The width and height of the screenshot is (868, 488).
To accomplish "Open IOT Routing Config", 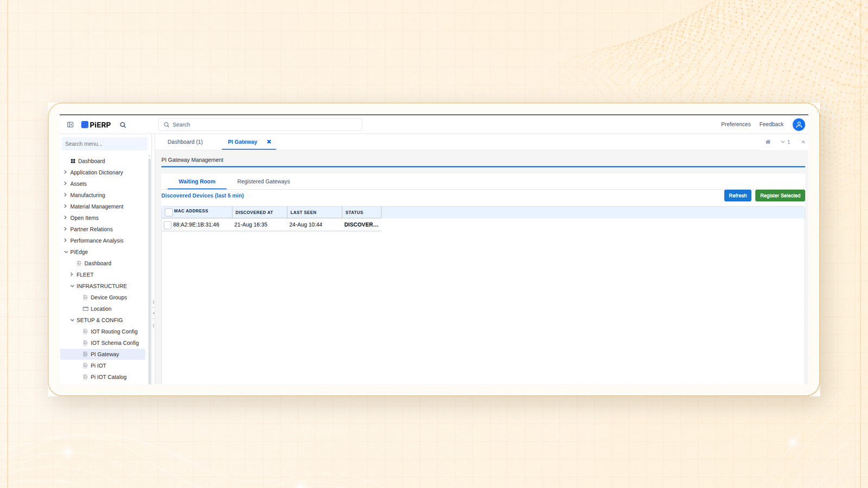I will (x=114, y=332).
